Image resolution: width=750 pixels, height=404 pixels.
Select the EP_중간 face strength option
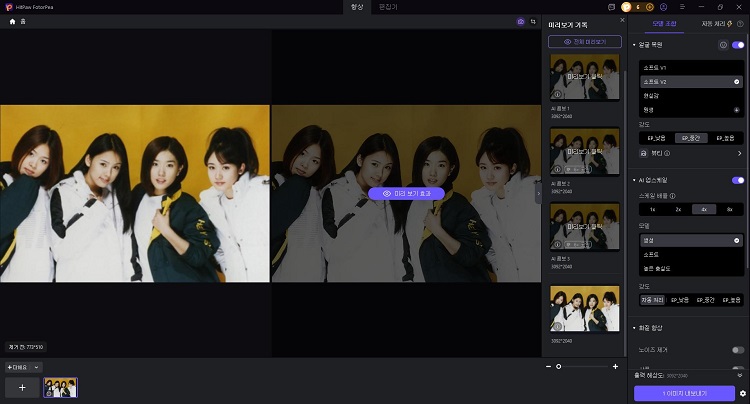pyautogui.click(x=691, y=138)
